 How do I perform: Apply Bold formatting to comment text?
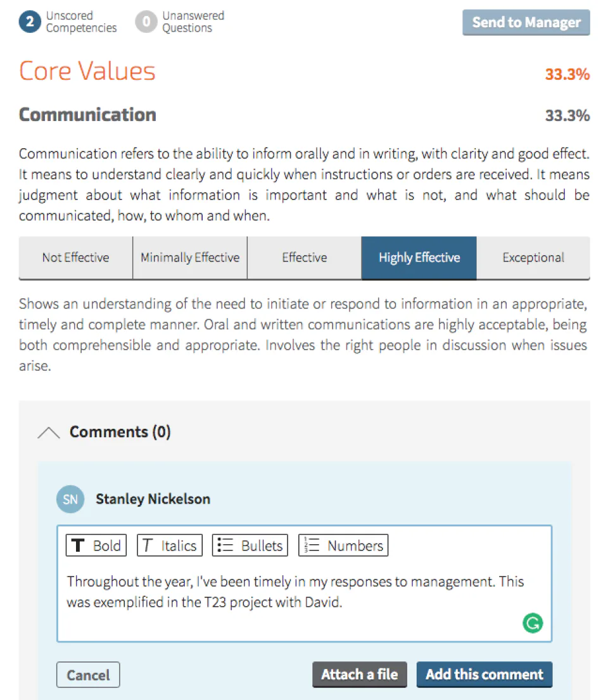pyautogui.click(x=96, y=545)
